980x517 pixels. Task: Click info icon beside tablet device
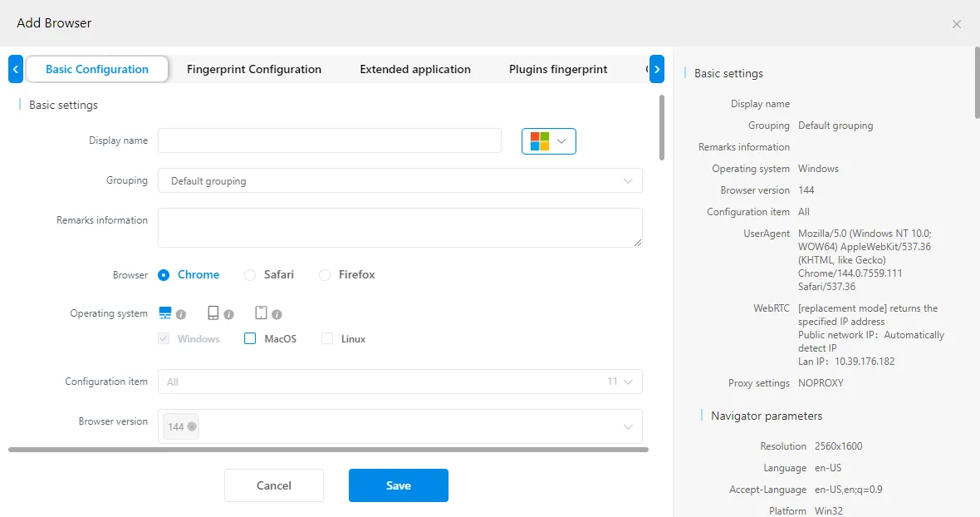(229, 315)
